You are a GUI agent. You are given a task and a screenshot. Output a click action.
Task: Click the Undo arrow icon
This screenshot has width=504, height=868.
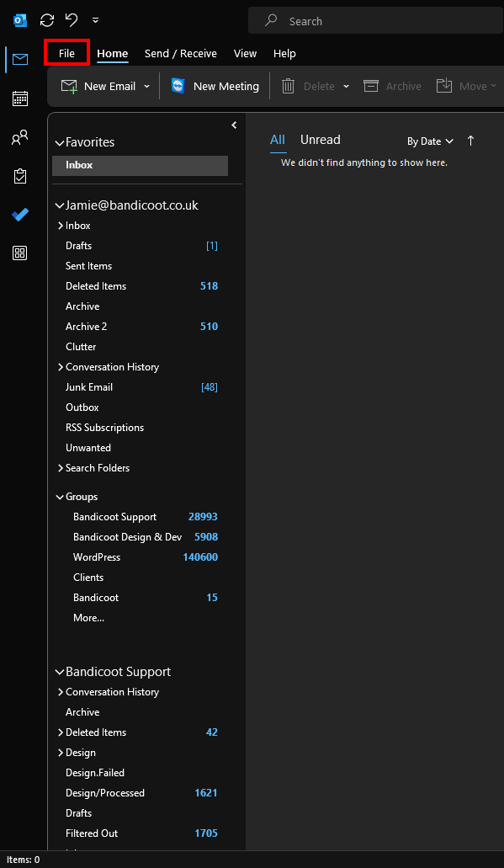tap(72, 20)
